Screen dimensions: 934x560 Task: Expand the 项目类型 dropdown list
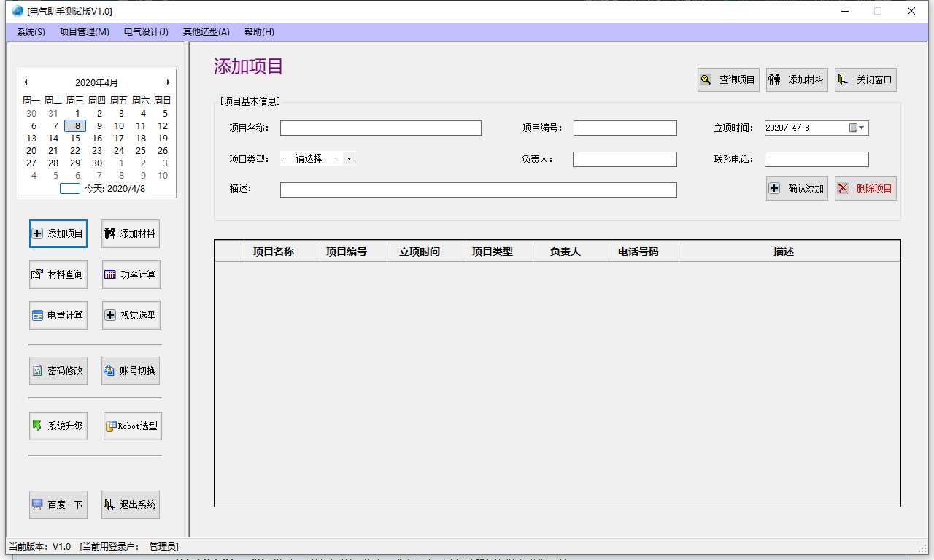tap(349, 158)
